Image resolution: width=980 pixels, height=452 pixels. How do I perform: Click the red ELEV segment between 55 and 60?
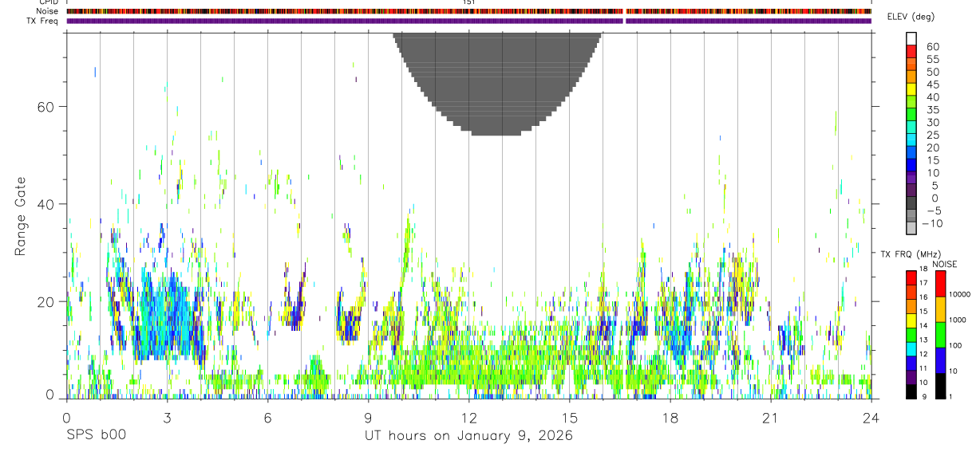tap(911, 52)
